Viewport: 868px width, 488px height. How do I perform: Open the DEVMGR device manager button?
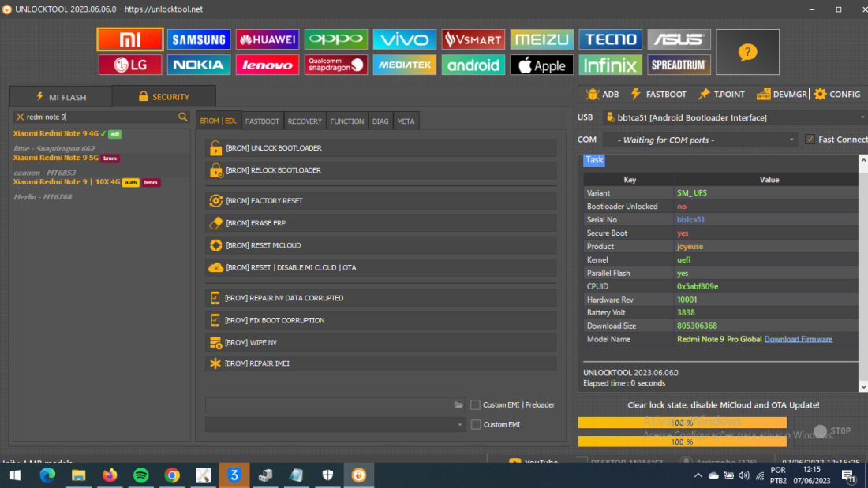[x=781, y=95]
